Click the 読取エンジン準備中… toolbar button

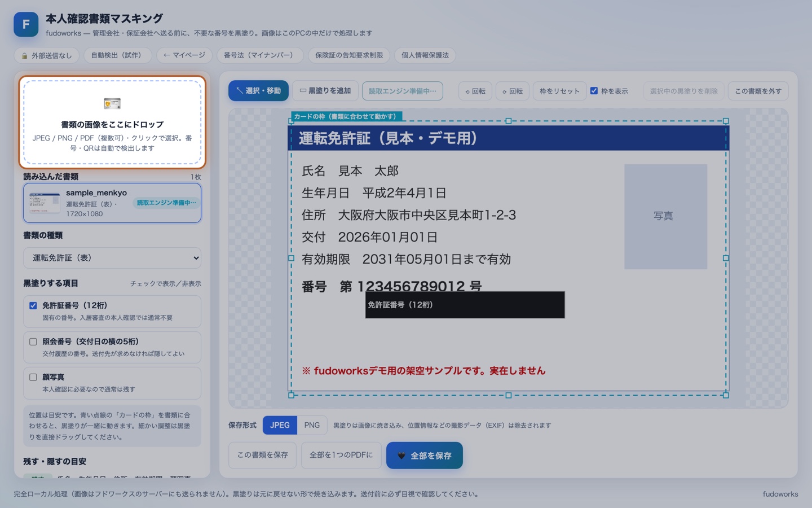point(403,91)
